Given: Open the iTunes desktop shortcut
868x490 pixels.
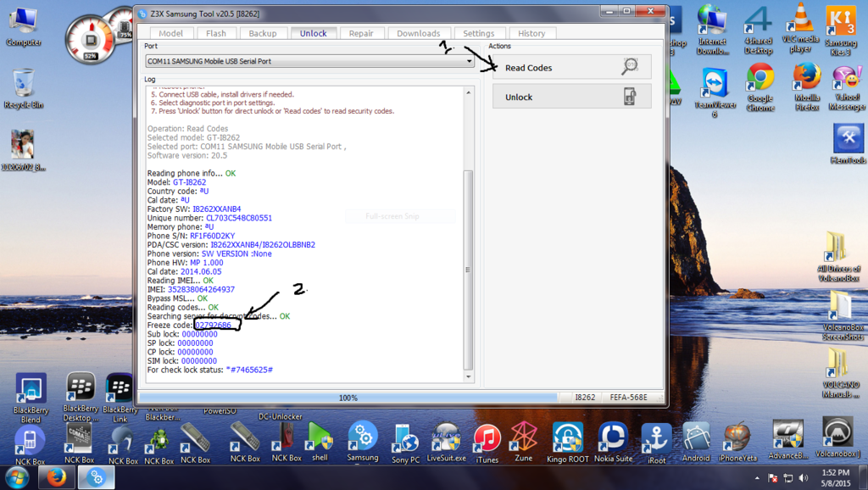Looking at the screenshot, I should [487, 441].
